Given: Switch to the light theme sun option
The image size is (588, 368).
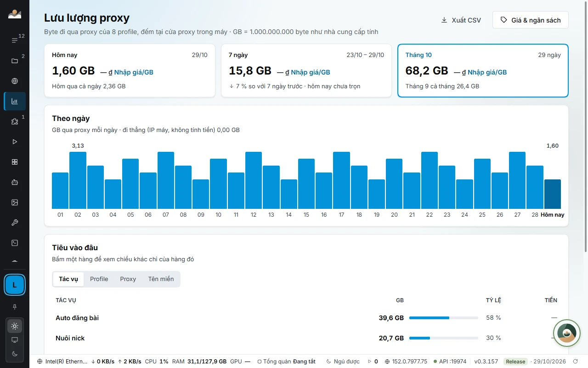Looking at the screenshot, I should click(15, 326).
